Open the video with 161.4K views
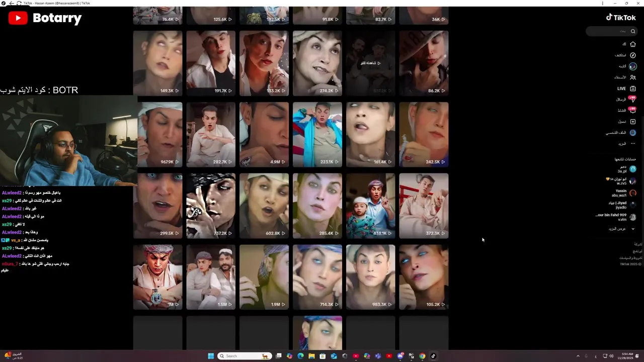The width and height of the screenshot is (644, 362). pos(371,134)
